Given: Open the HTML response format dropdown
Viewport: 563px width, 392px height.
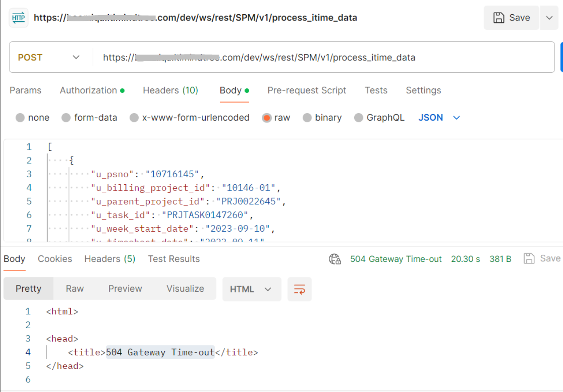Looking at the screenshot, I should coord(251,289).
